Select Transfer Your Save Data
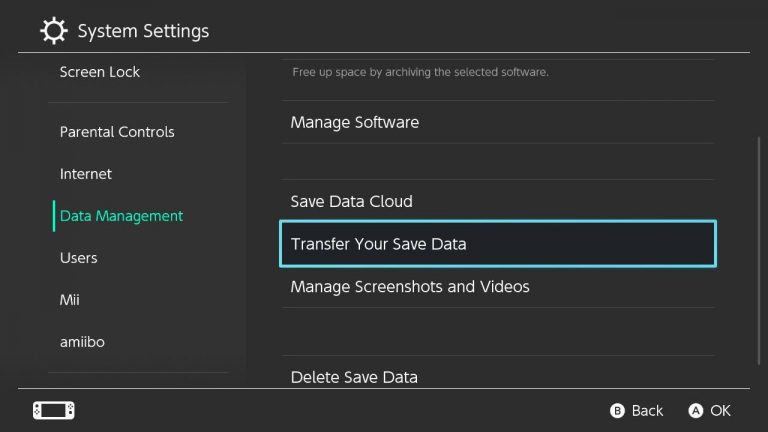This screenshot has width=768, height=432. point(498,244)
